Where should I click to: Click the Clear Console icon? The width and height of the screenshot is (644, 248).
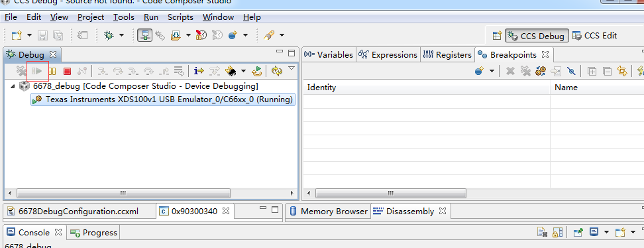(x=543, y=233)
